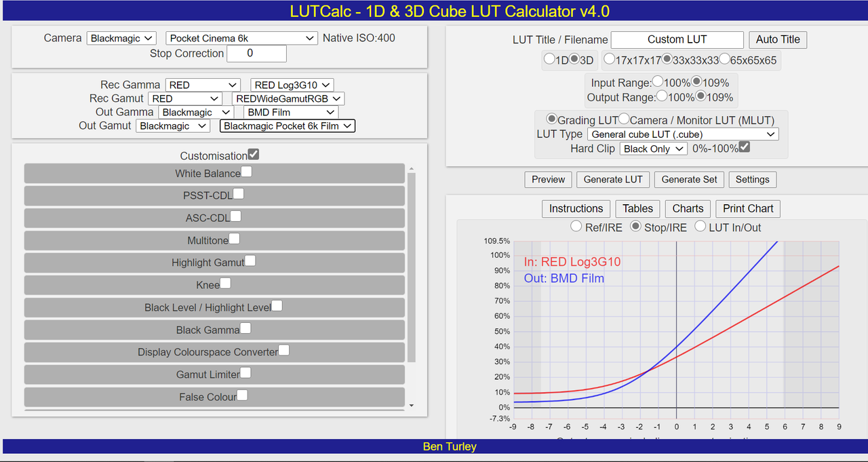This screenshot has height=462, width=868.
Task: Open the Instructions tab
Action: (x=576, y=209)
